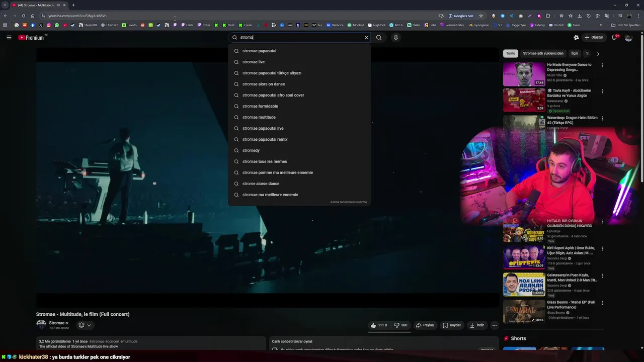Clear the search box with X icon
644x362 pixels.
(366, 37)
